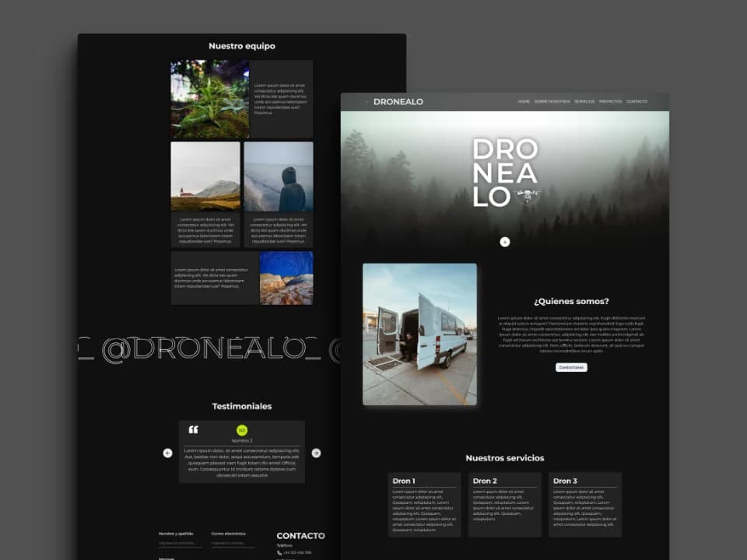Open PROYECTOS in the navbar

click(610, 101)
